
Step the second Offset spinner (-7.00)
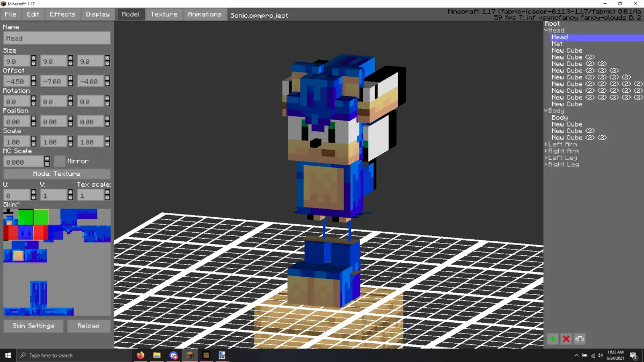click(70, 81)
